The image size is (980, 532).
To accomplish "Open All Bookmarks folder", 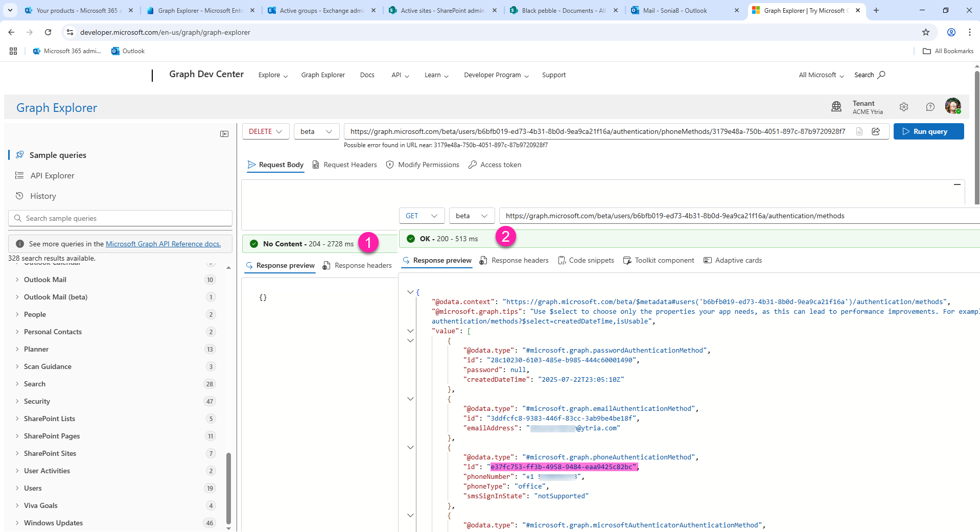I will click(x=948, y=51).
